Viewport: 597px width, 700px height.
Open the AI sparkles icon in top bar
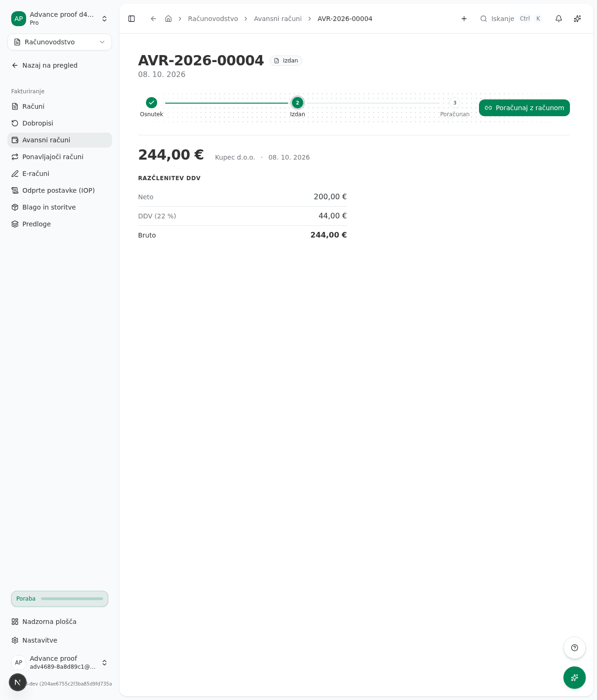(577, 19)
